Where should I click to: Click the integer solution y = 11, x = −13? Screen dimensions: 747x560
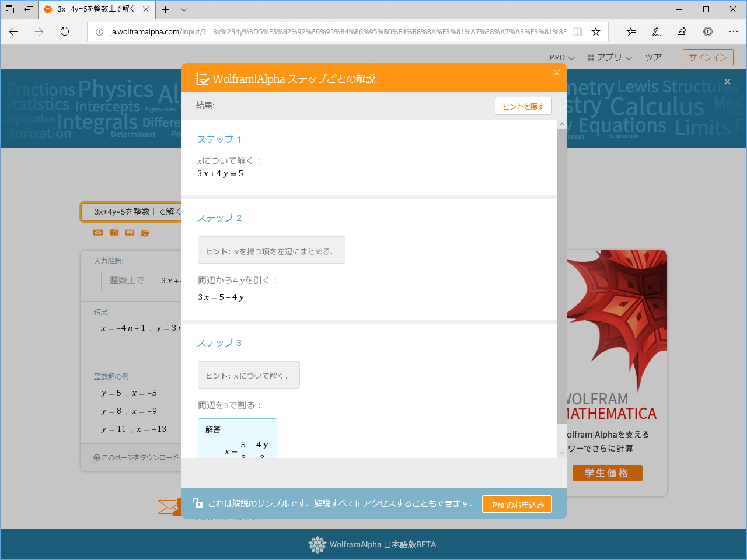point(134,429)
